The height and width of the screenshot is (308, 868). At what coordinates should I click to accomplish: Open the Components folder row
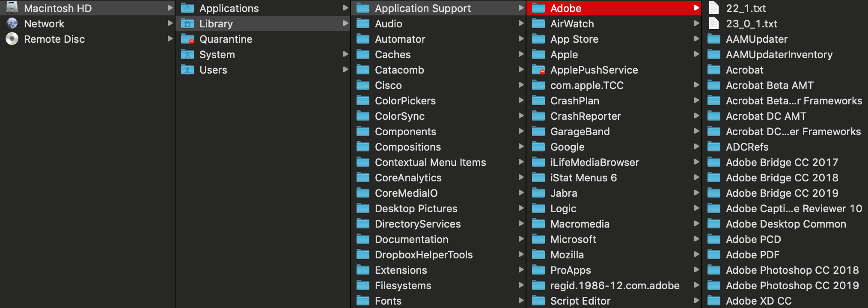[438, 131]
